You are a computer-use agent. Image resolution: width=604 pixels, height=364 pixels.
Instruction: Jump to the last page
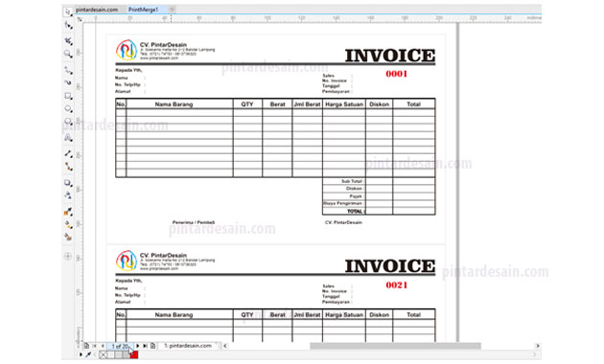pyautogui.click(x=145, y=346)
